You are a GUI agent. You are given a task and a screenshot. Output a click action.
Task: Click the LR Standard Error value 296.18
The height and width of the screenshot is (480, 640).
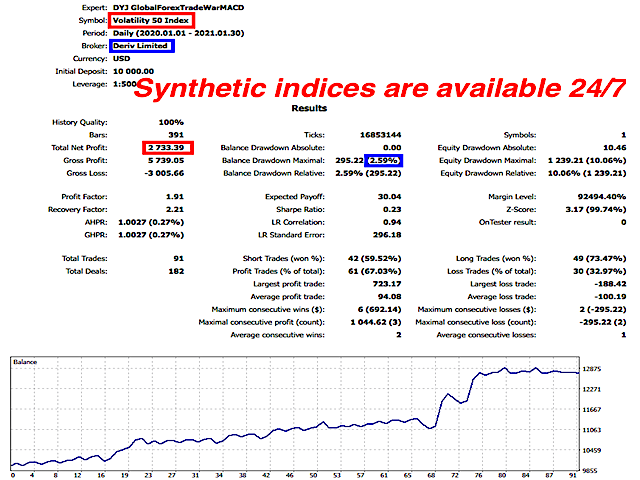tap(387, 235)
